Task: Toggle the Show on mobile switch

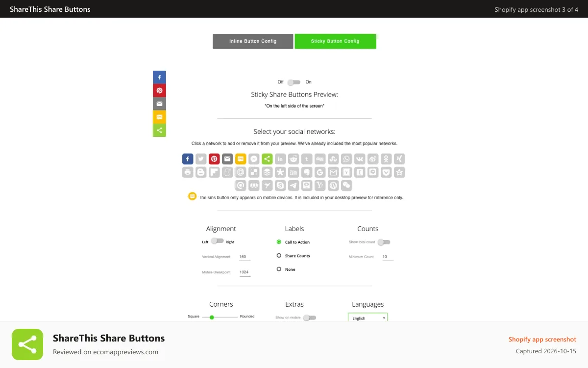Action: tap(310, 317)
